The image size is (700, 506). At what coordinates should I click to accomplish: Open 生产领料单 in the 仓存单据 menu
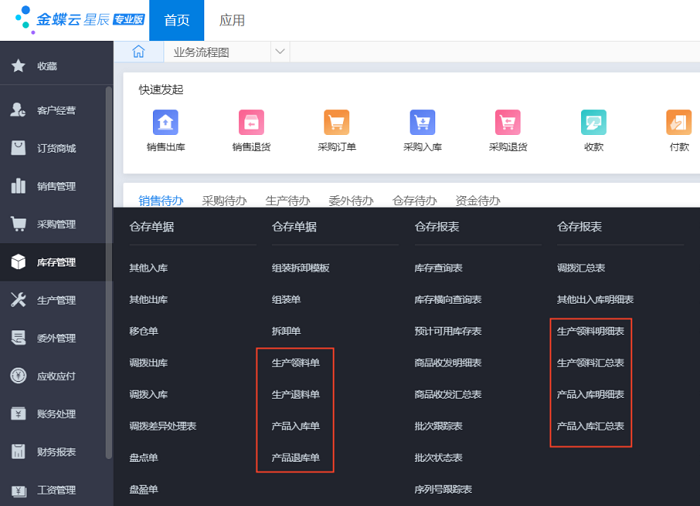296,362
